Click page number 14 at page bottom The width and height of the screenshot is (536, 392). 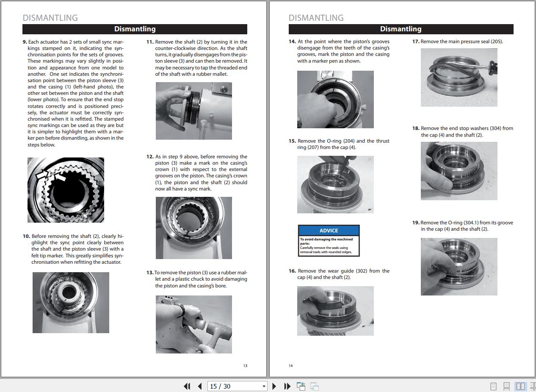(291, 366)
